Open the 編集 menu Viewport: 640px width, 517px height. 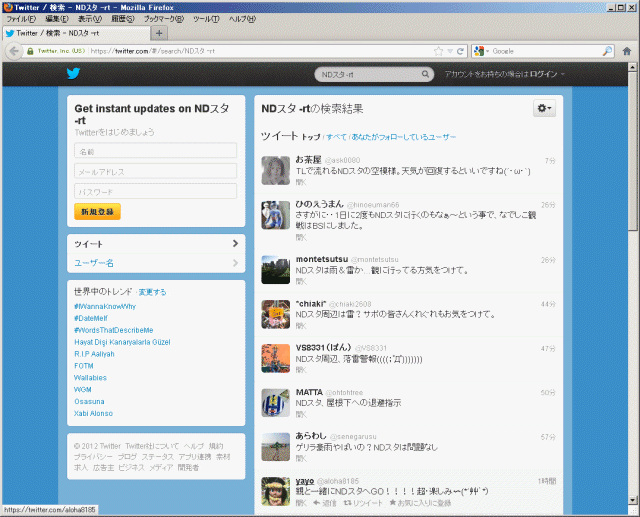[x=57, y=19]
